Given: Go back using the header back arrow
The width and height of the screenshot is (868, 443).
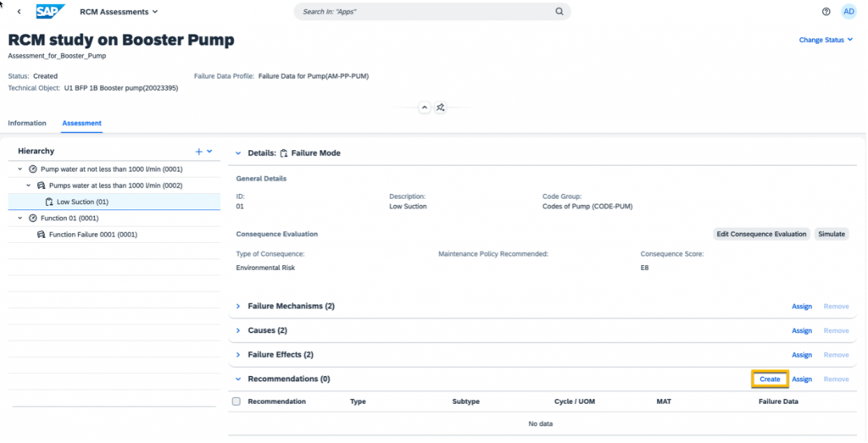Looking at the screenshot, I should [19, 12].
